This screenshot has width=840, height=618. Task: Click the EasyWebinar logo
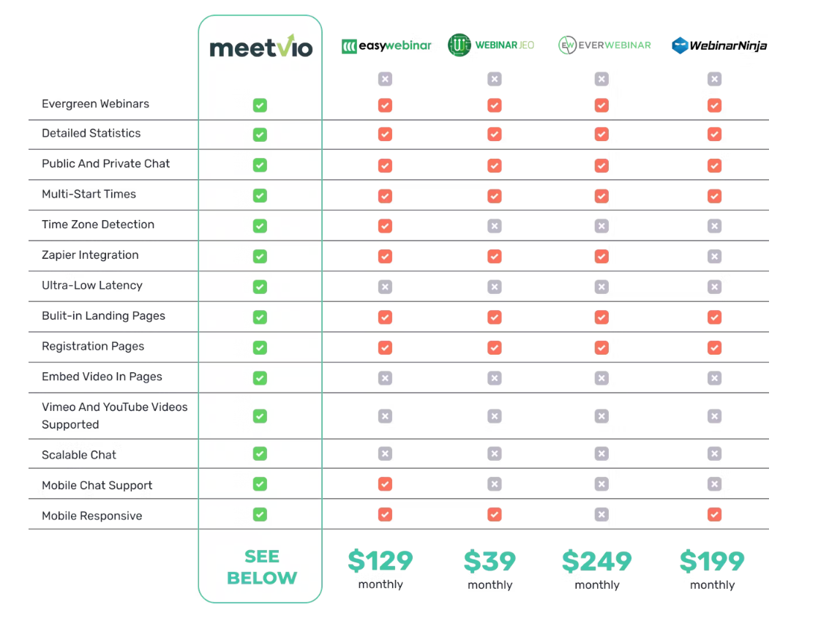[386, 45]
